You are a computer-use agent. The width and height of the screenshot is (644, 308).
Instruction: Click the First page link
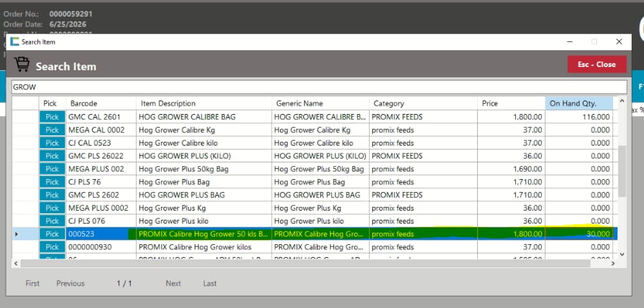tap(32, 284)
